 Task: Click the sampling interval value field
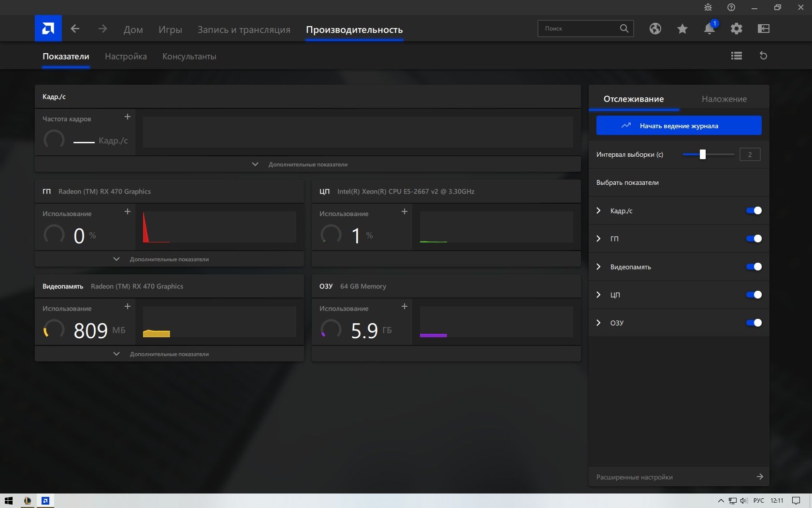(x=750, y=154)
